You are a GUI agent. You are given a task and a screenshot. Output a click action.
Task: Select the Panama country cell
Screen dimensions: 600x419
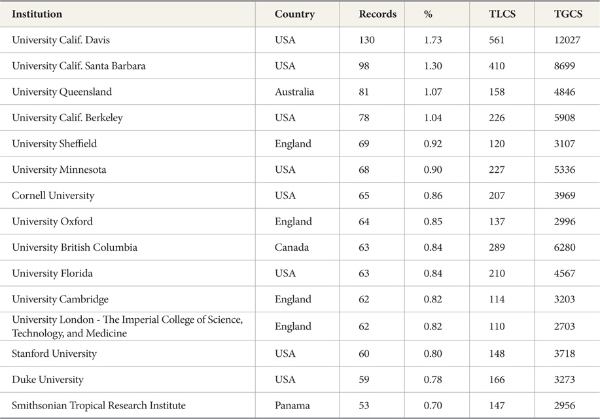[292, 404]
